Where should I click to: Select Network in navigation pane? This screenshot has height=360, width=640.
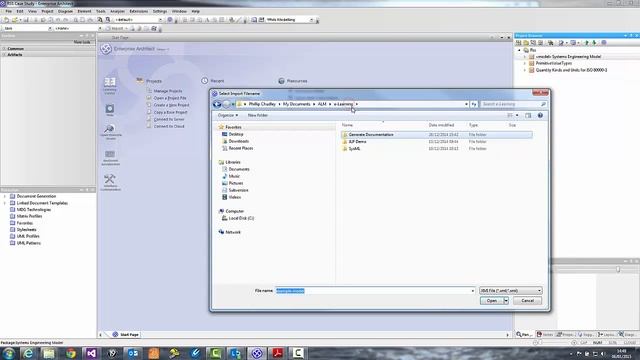coord(233,232)
